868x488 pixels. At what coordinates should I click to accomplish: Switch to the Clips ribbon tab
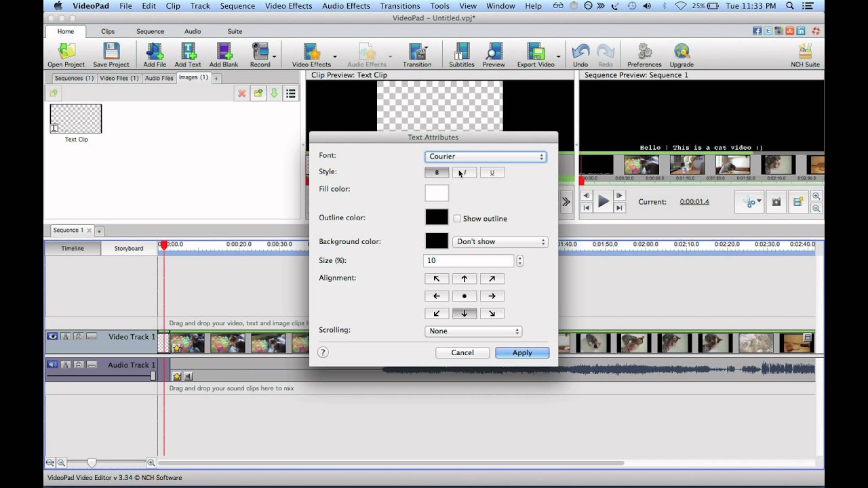108,31
